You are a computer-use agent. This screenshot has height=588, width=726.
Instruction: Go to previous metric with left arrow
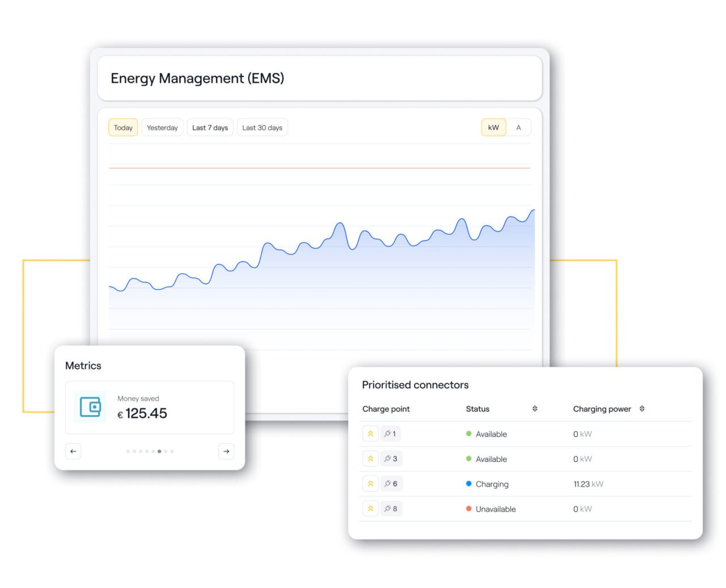pos(73,451)
